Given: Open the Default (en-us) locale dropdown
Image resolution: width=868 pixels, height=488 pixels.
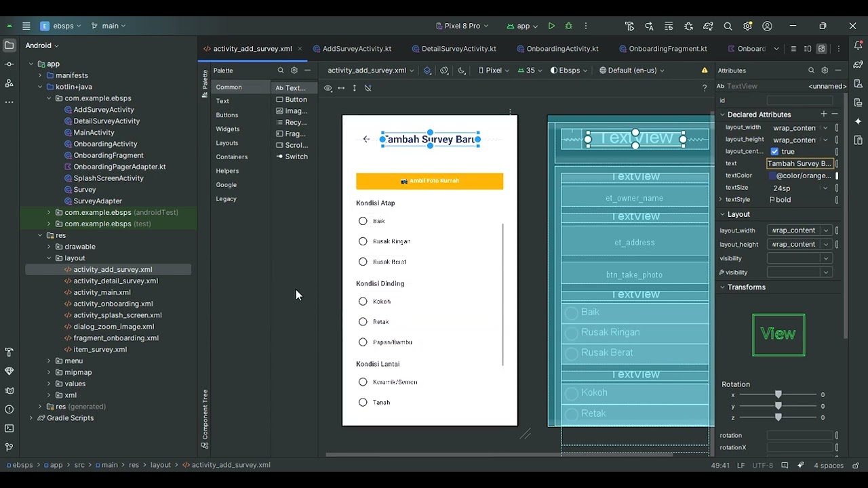Looking at the screenshot, I should [x=632, y=70].
